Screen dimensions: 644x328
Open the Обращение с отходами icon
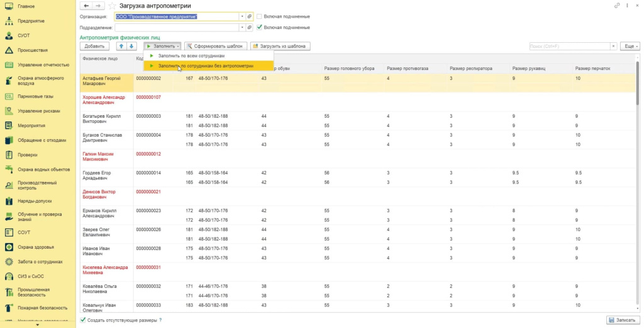tap(9, 140)
